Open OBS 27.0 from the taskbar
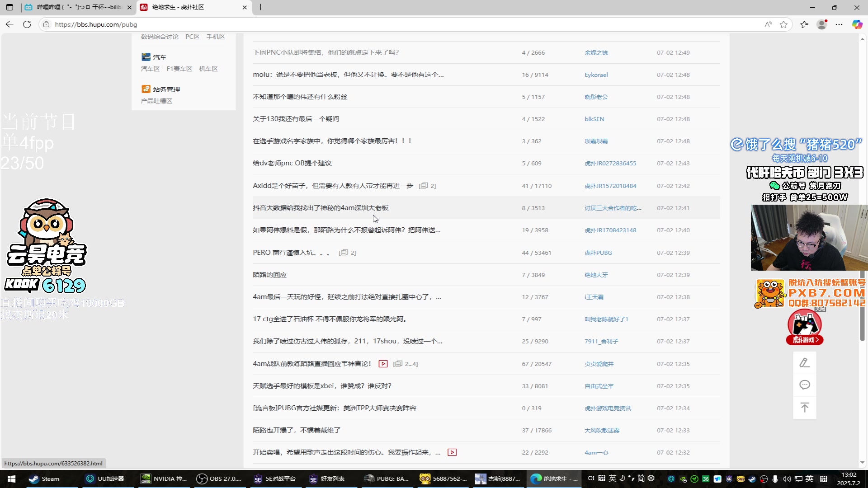 click(219, 479)
